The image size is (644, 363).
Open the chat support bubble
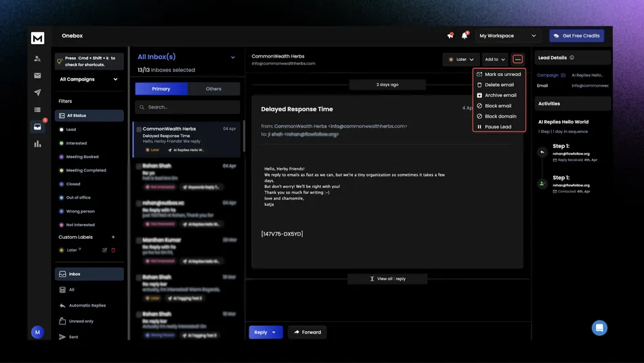tap(599, 328)
